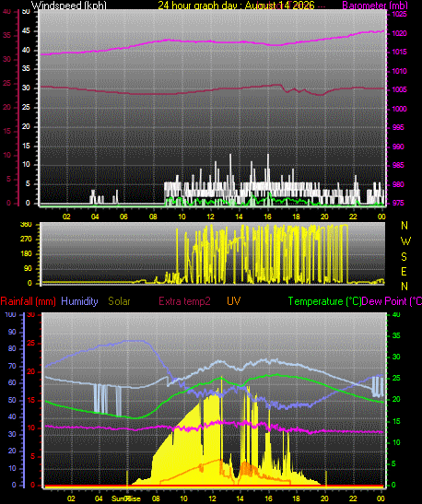Click the 'Barometer (mb)' axis title
Screen dimensions: 422x504
tap(375, 5)
